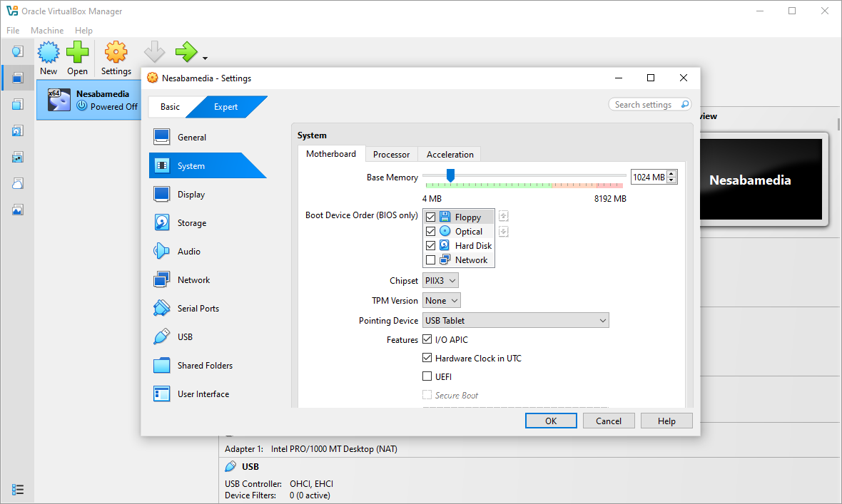Image resolution: width=842 pixels, height=504 pixels.
Task: Click the green Open plus icon
Action: (77, 53)
